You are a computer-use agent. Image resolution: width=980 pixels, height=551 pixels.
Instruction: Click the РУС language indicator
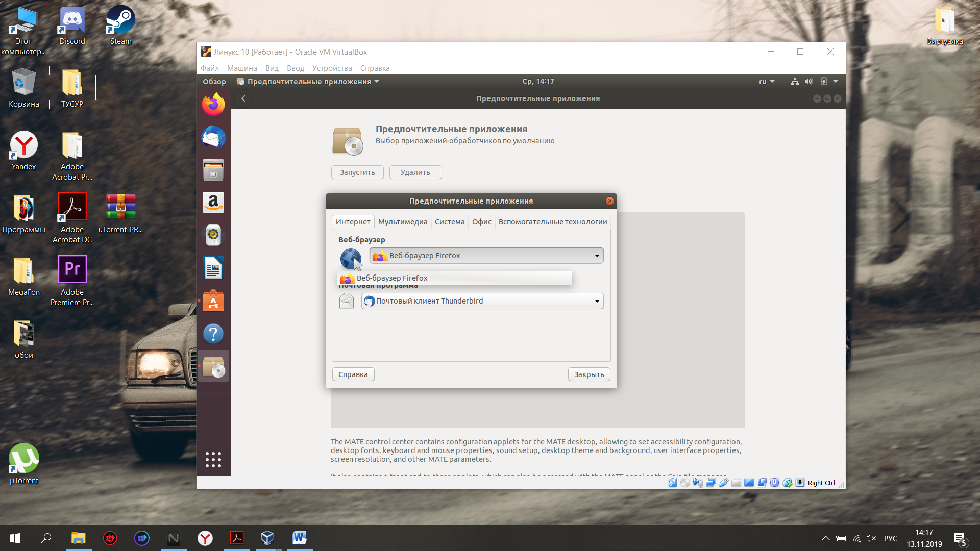click(891, 538)
